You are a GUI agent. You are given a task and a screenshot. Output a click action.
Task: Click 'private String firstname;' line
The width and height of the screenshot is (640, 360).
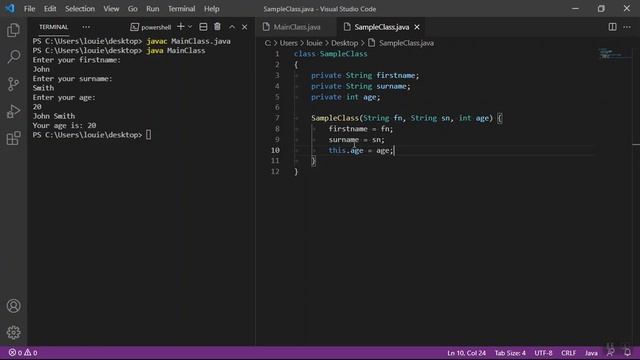(365, 76)
